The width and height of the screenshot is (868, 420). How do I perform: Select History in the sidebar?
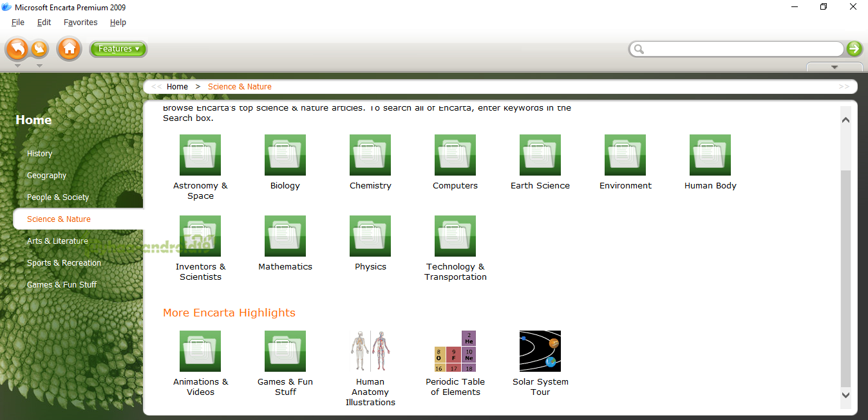(39, 154)
